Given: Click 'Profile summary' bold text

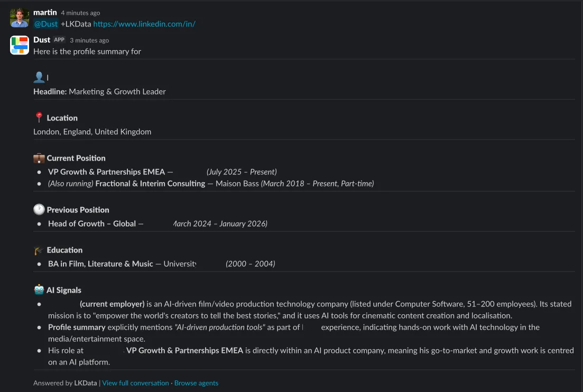Looking at the screenshot, I should click(77, 328).
